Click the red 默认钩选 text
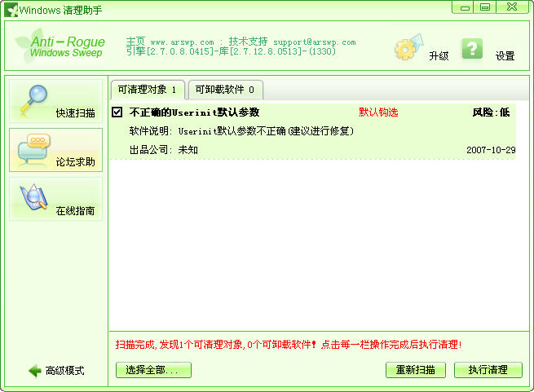534x392 pixels. (378, 112)
